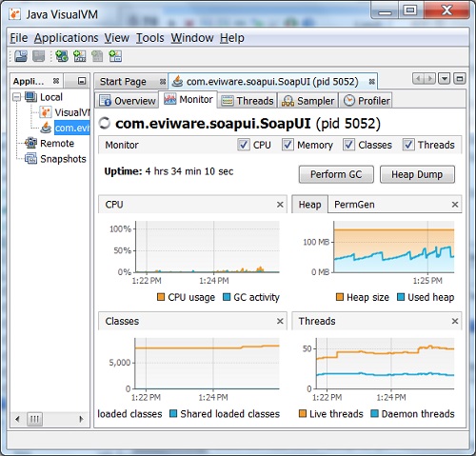Switch to the Threads tab
The height and width of the screenshot is (456, 476).
coord(248,101)
